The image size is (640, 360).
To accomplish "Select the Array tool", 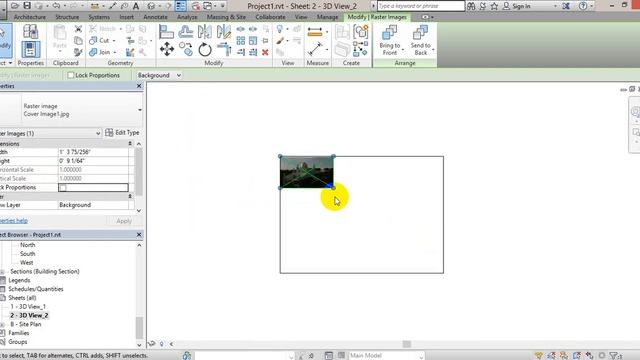I will (x=241, y=40).
